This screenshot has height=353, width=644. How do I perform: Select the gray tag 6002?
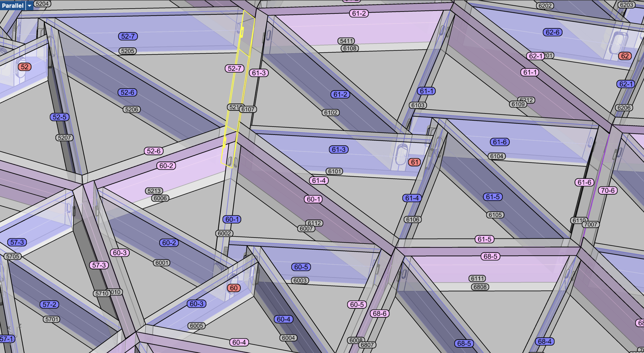(x=224, y=233)
